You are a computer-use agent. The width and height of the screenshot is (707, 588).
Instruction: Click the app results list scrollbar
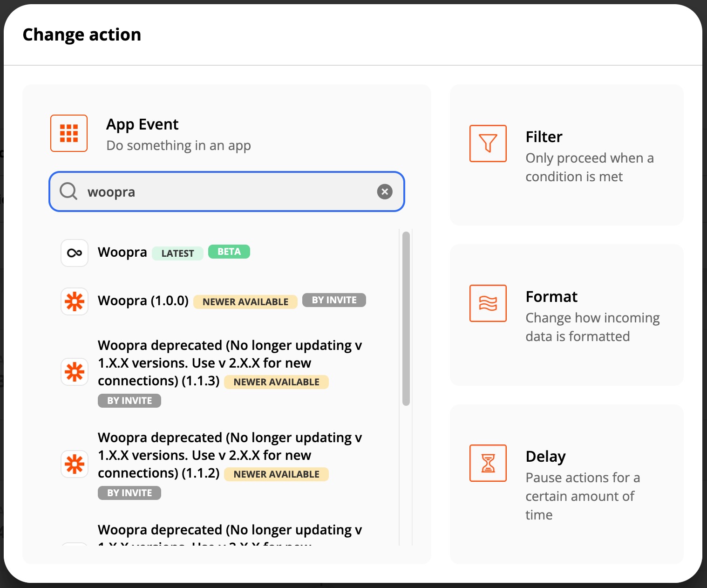(406, 318)
